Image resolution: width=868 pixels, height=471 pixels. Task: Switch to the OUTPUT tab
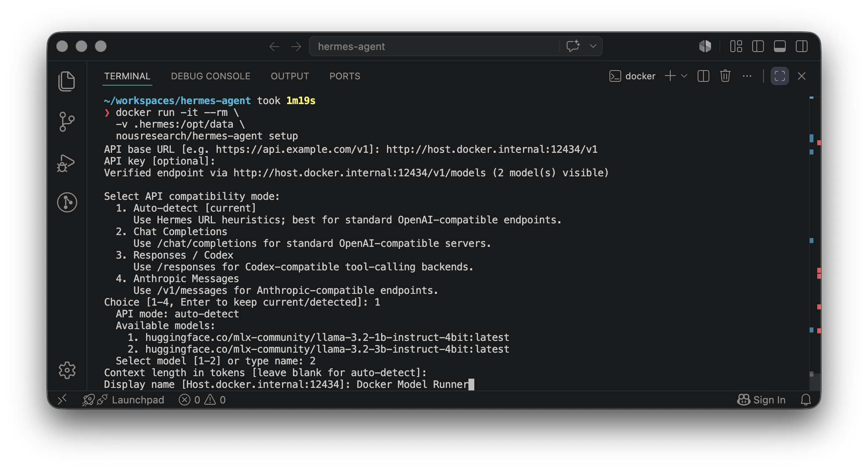click(290, 76)
